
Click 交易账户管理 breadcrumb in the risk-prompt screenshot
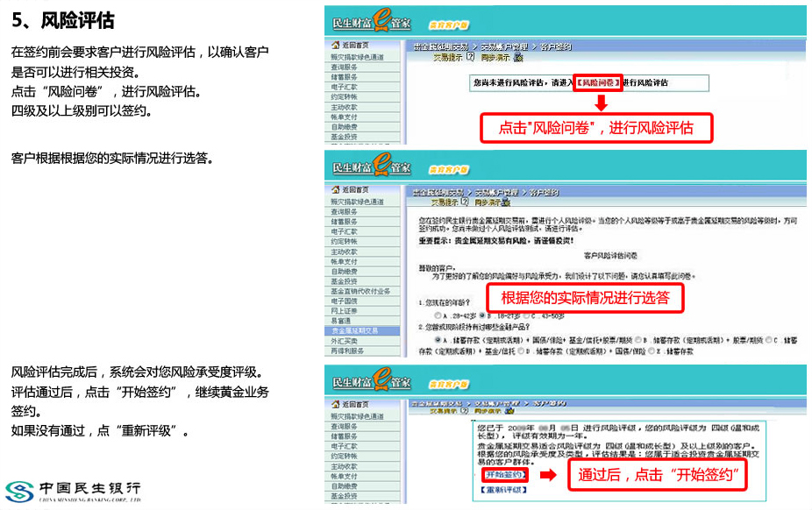tap(504, 46)
